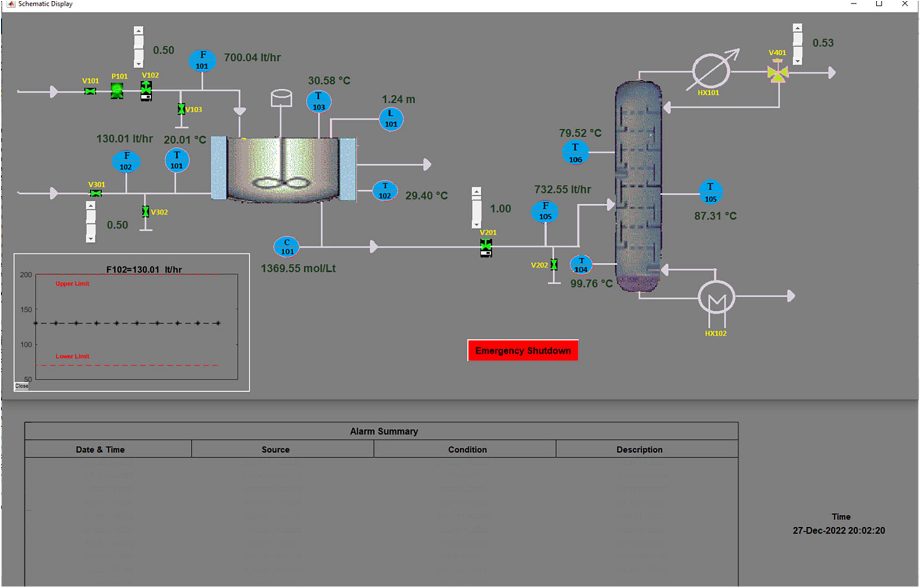Click the Lower Limit label in plot

pos(72,356)
